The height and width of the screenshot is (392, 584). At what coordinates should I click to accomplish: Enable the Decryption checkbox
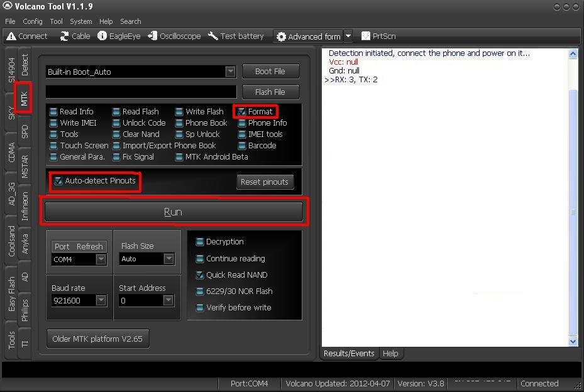pos(200,242)
